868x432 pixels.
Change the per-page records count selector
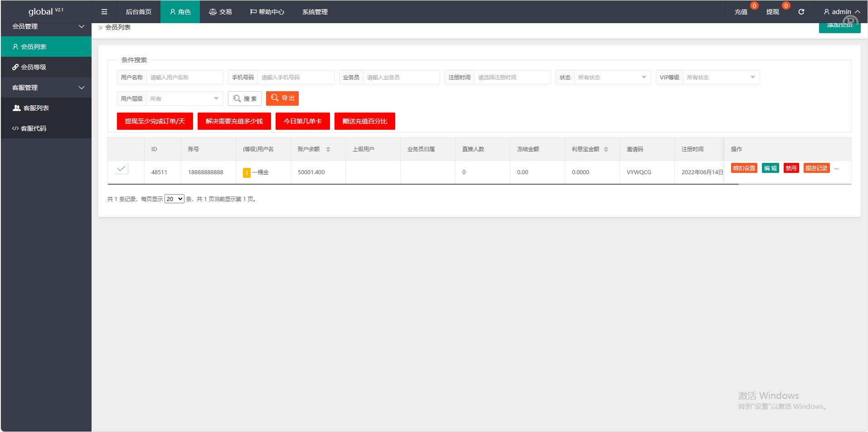coord(174,199)
